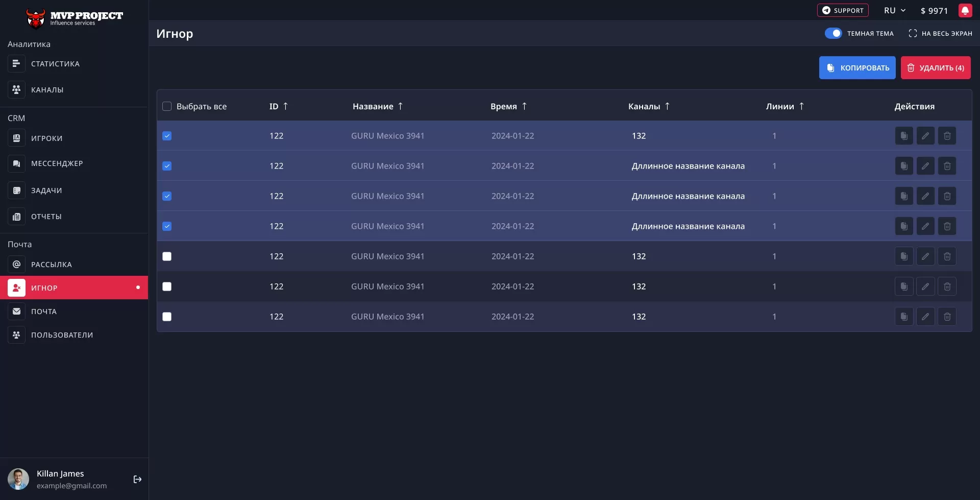This screenshot has width=980, height=500.
Task: Sort by the Время column arrow
Action: click(524, 106)
